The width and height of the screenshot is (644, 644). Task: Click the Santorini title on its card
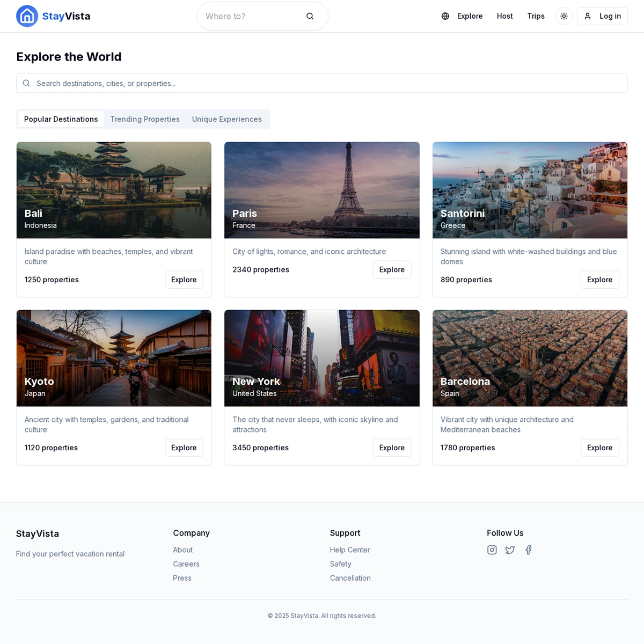coord(463,213)
